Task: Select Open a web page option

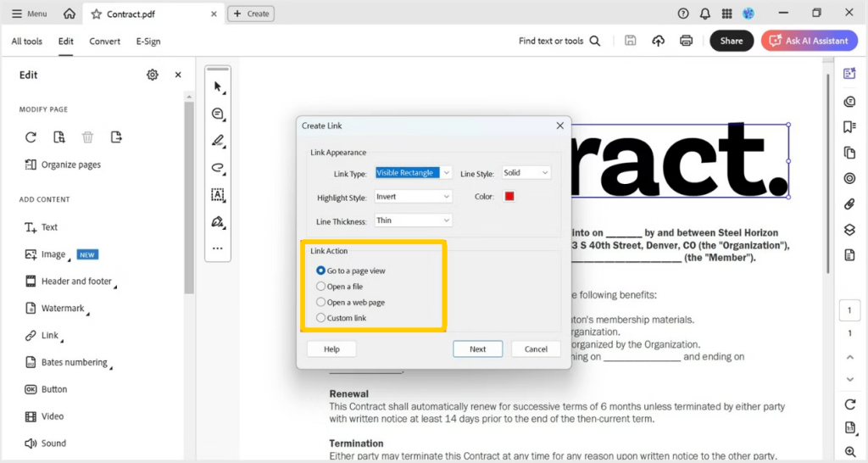Action: (x=350, y=303)
